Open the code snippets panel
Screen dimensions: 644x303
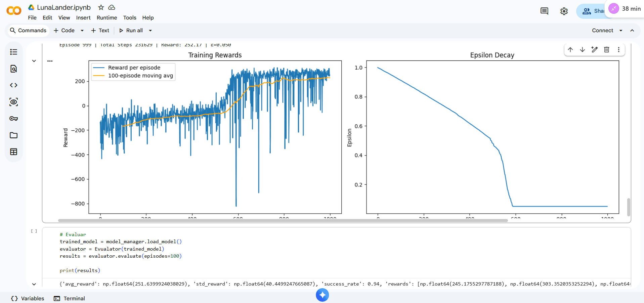pos(13,85)
